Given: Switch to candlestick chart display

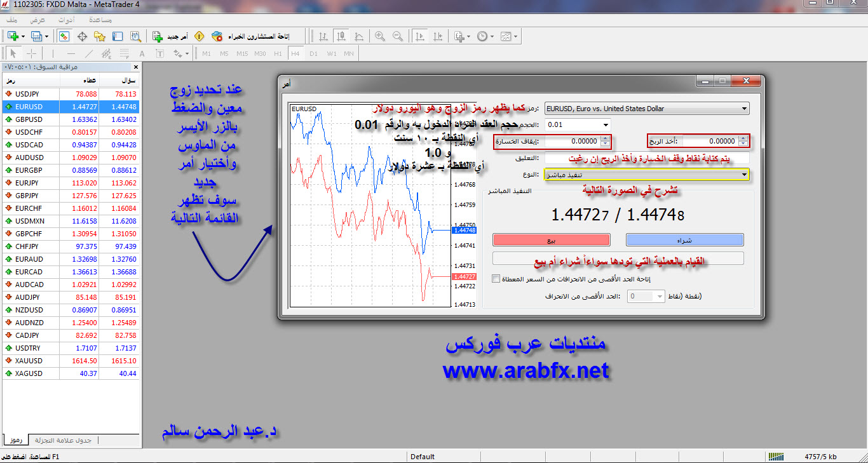Looking at the screenshot, I should click(341, 36).
